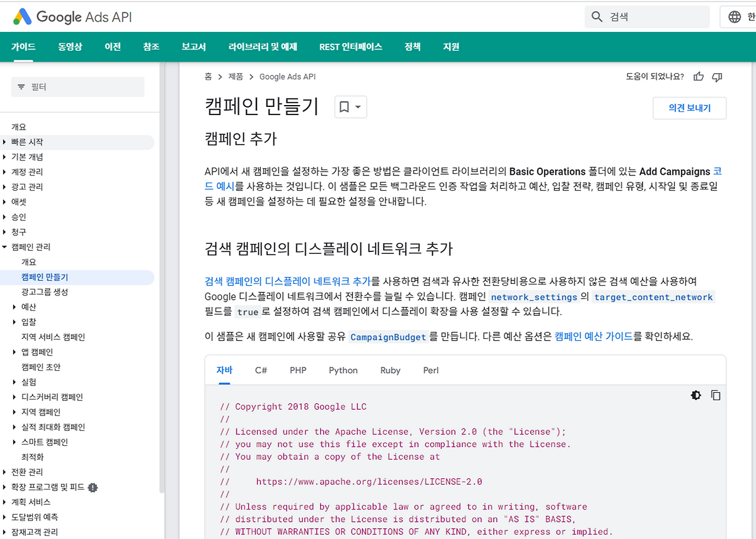Show the Ruby code sample

390,370
